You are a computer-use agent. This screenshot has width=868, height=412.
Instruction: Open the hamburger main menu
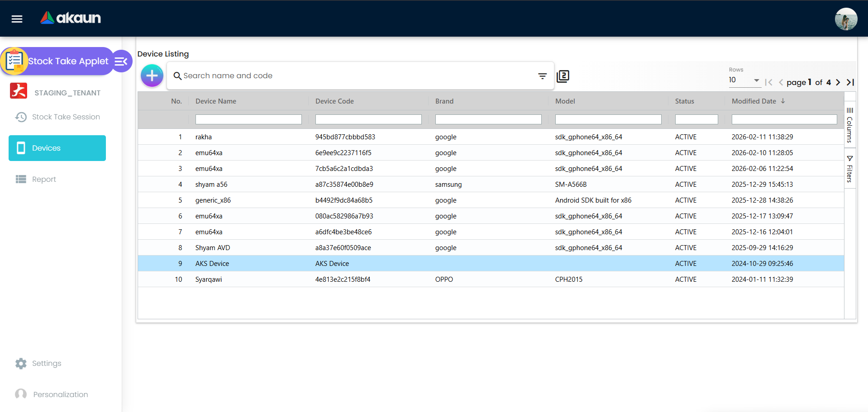tap(17, 19)
